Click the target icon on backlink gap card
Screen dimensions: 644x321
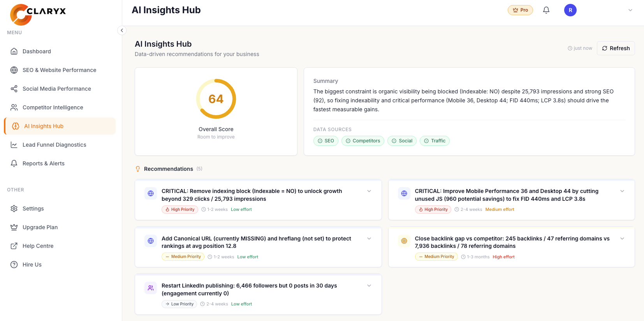pos(404,241)
